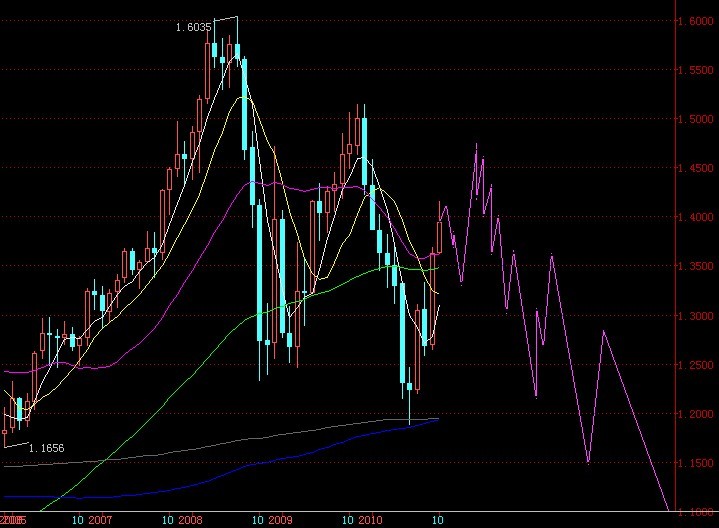
Task: Select the 1.1500 price axis label
Action: point(696,463)
